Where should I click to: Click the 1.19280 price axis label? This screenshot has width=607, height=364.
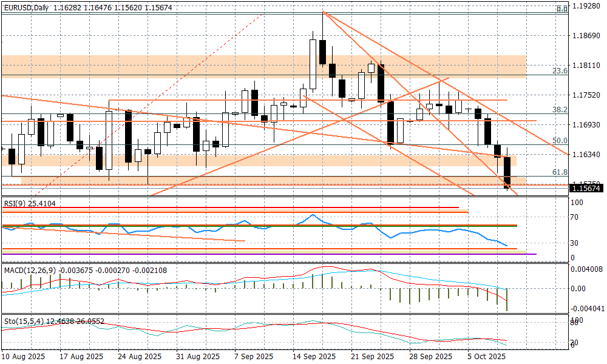point(586,7)
